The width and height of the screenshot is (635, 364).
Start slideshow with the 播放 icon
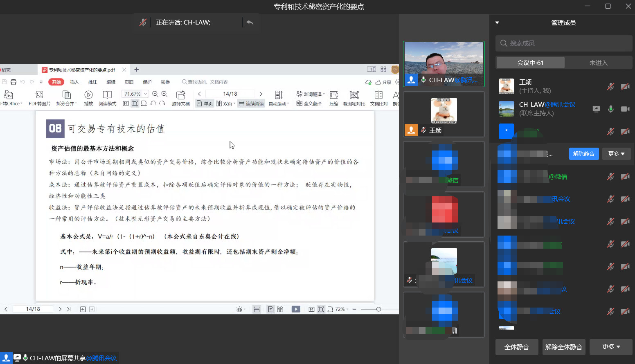click(88, 98)
